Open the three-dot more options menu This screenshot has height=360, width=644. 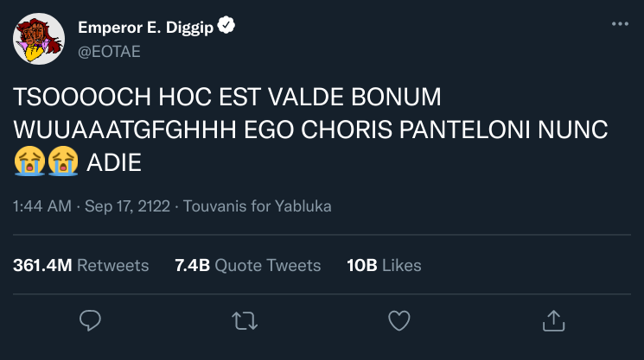(620, 24)
